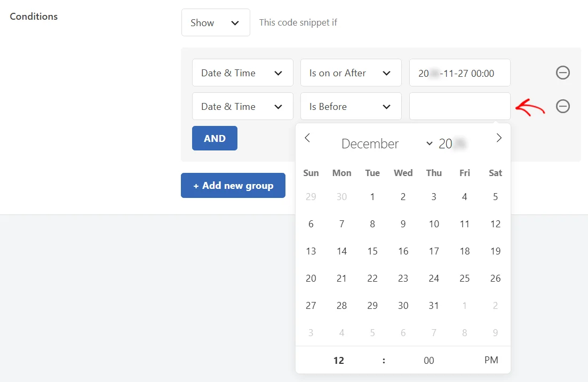The height and width of the screenshot is (382, 588).
Task: Select December 6 date
Action: pos(311,224)
